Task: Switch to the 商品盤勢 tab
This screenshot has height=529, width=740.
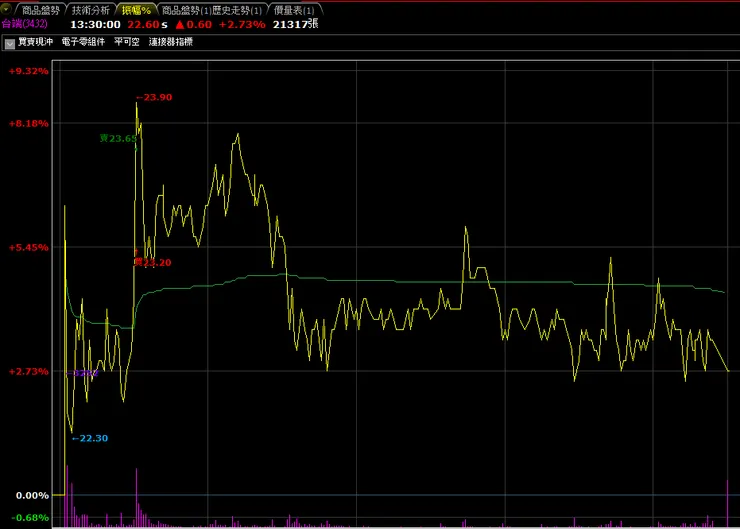Action: pyautogui.click(x=41, y=10)
